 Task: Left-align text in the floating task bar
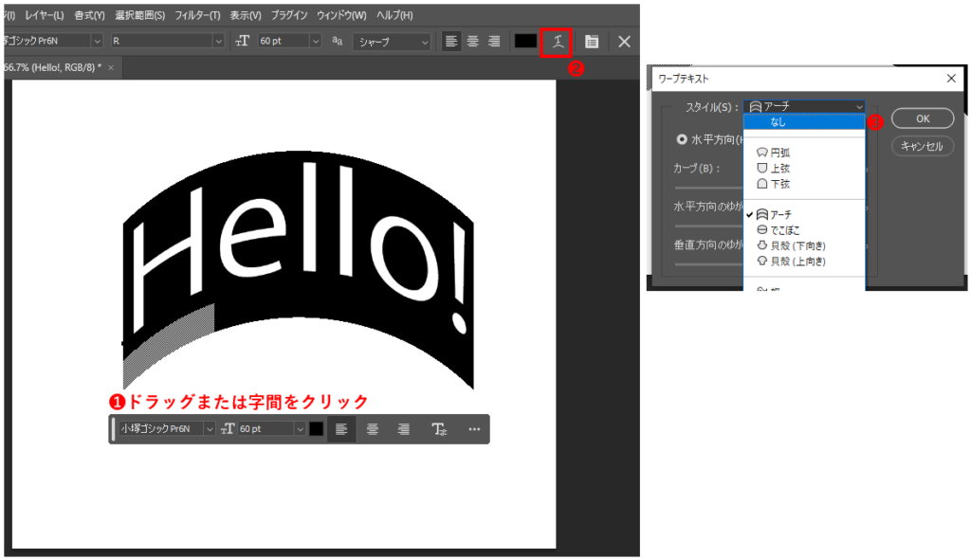pyautogui.click(x=341, y=429)
